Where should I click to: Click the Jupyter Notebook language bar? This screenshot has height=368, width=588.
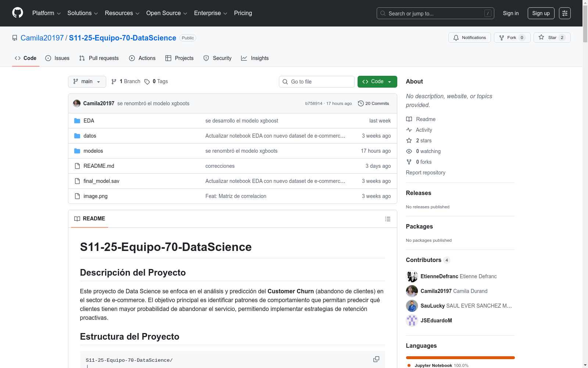(x=460, y=358)
